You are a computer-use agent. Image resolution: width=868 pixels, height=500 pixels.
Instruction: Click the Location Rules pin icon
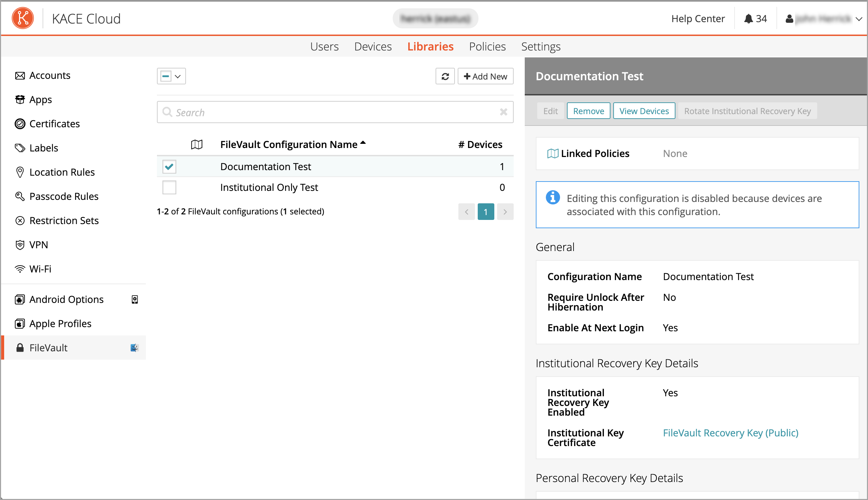(20, 172)
